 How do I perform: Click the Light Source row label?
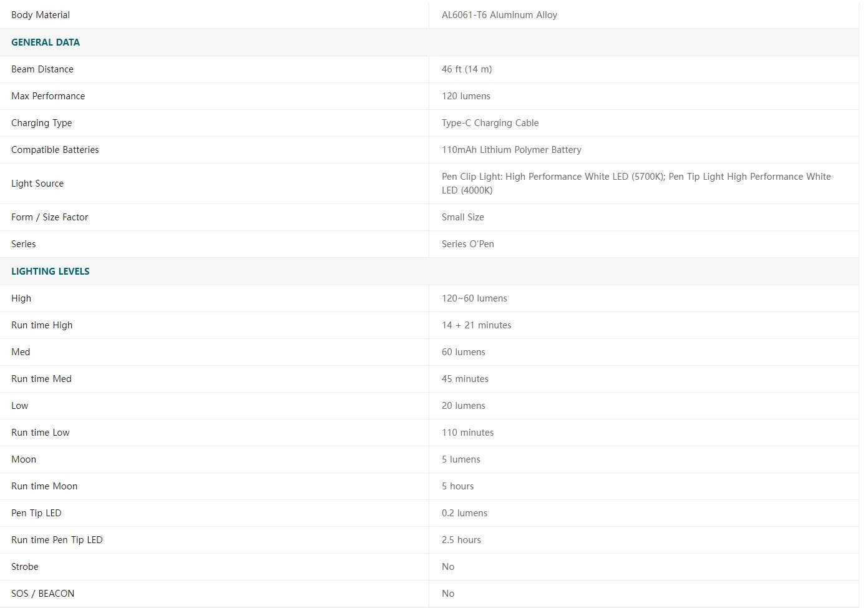tap(37, 184)
